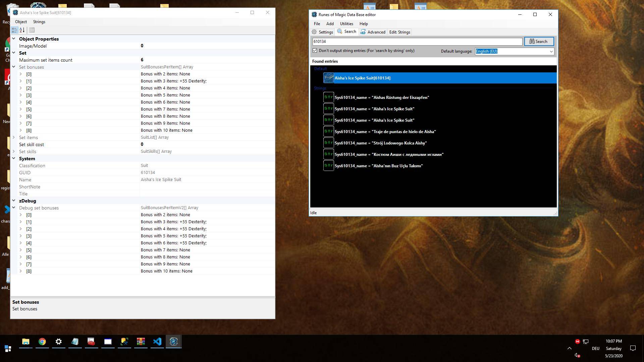644x362 pixels.
Task: Select Categorized view icon in property grid toolbar
Action: click(x=14, y=30)
